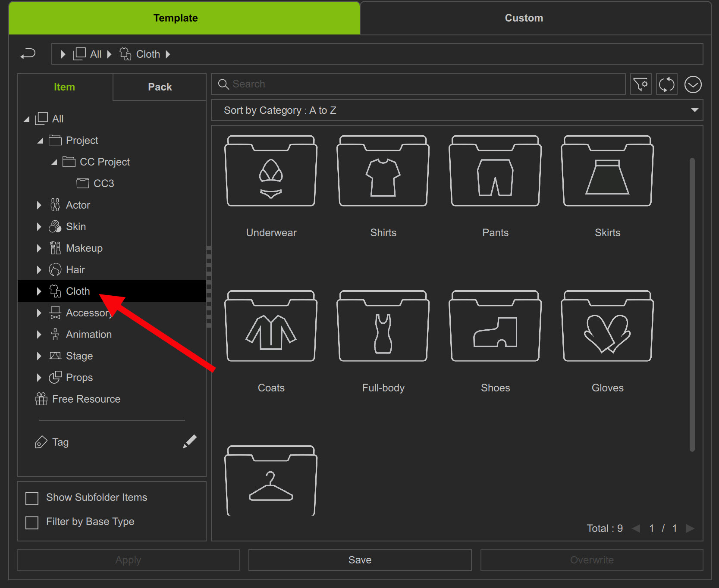719x588 pixels.
Task: Select the Item tab
Action: [65, 87]
